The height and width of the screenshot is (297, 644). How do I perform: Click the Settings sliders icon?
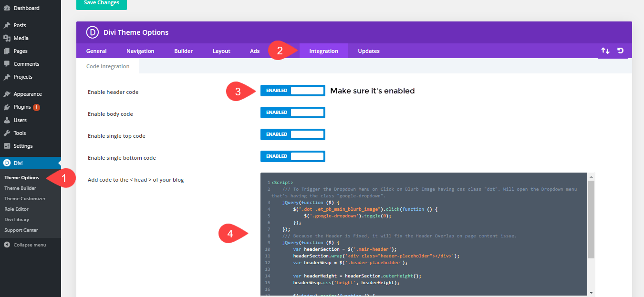pyautogui.click(x=7, y=146)
